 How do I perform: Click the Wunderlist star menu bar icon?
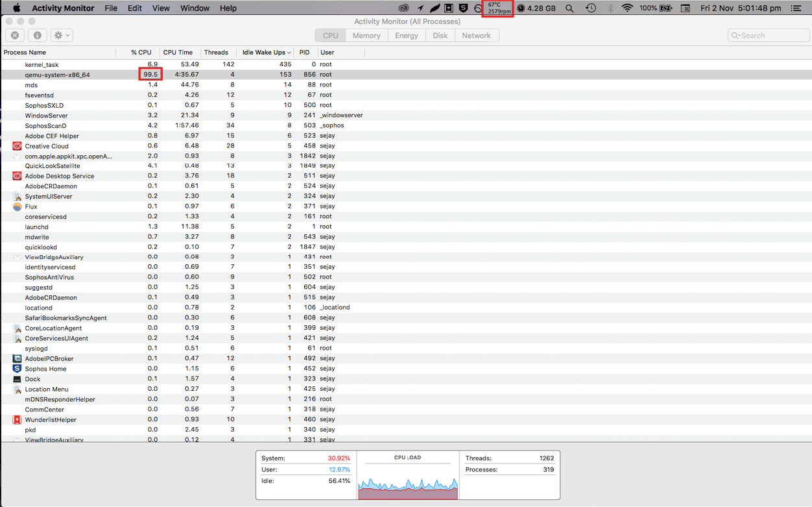[449, 8]
